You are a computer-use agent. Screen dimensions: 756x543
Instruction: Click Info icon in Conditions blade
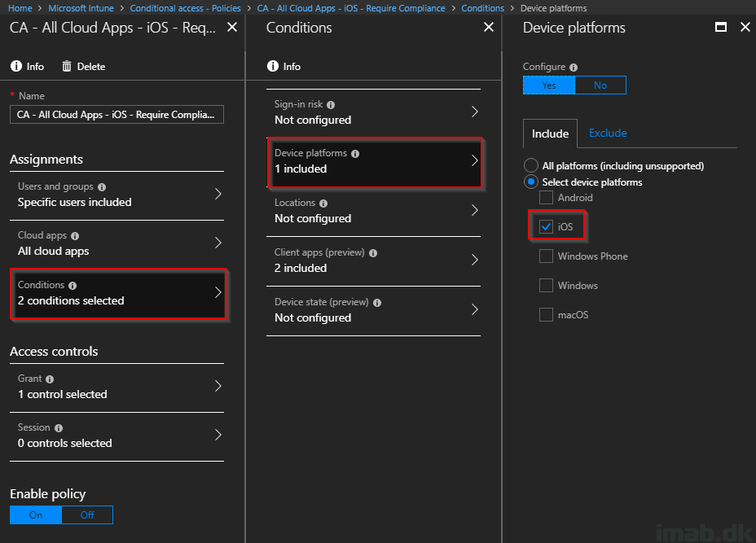click(273, 66)
